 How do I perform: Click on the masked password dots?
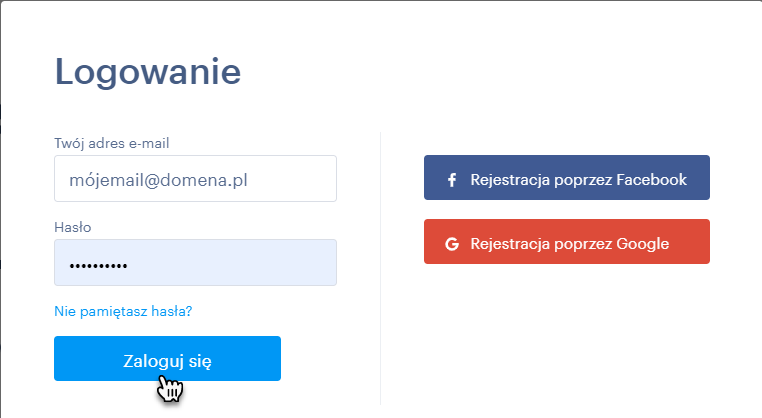click(98, 266)
